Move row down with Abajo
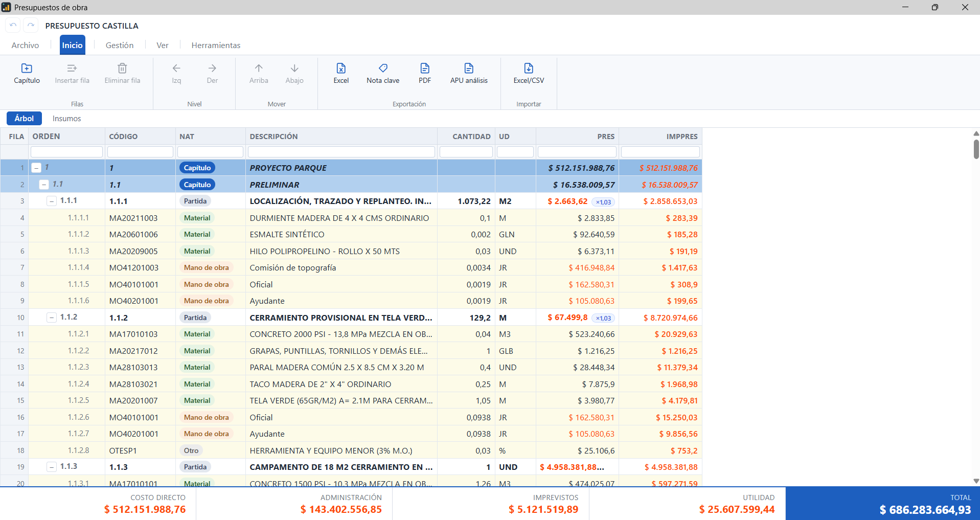The width and height of the screenshot is (980, 520). (294, 73)
